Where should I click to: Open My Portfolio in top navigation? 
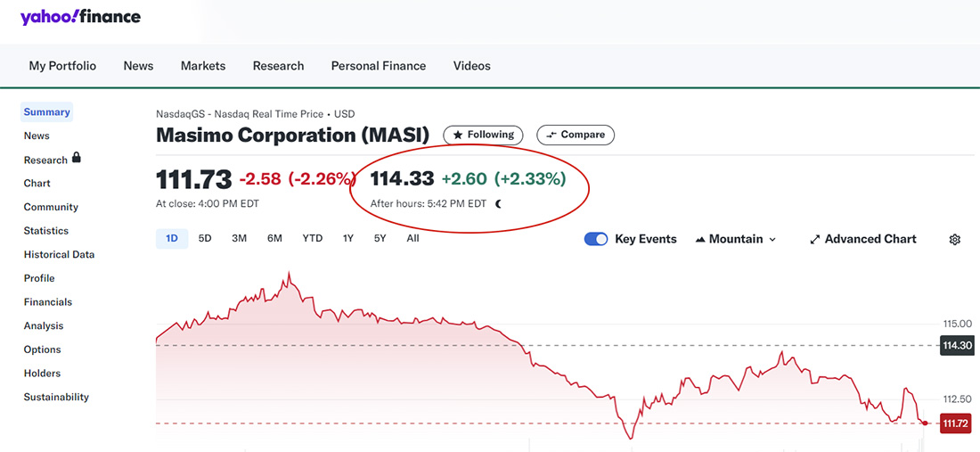point(62,66)
